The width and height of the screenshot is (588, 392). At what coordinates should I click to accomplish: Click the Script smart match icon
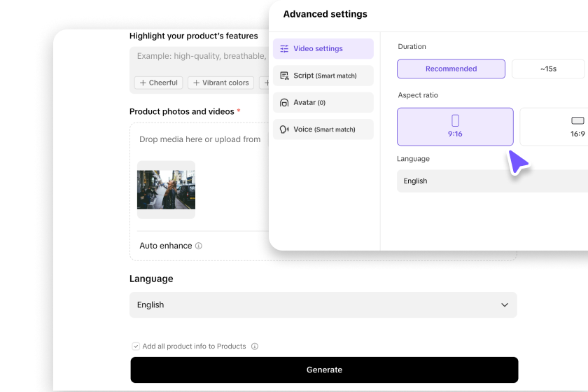click(284, 76)
